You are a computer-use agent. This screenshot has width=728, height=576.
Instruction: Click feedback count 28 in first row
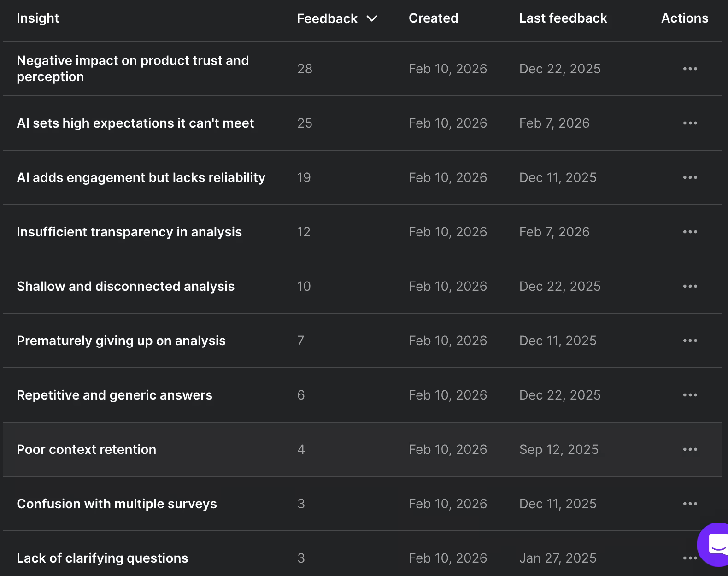click(305, 69)
